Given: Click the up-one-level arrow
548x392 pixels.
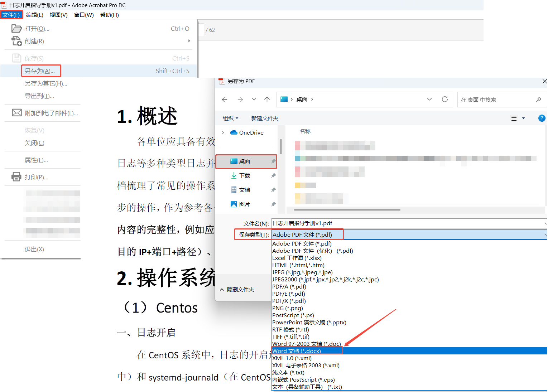Looking at the screenshot, I should [x=267, y=100].
